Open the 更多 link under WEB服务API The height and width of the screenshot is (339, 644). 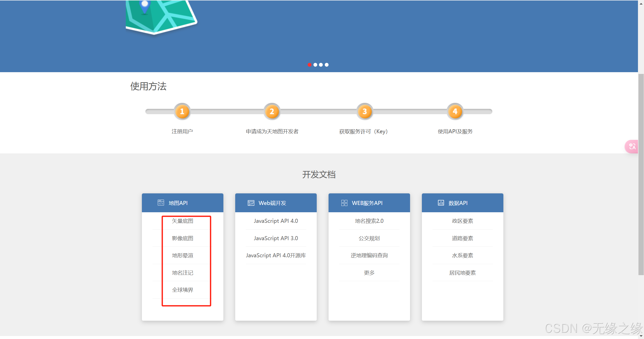coord(369,273)
